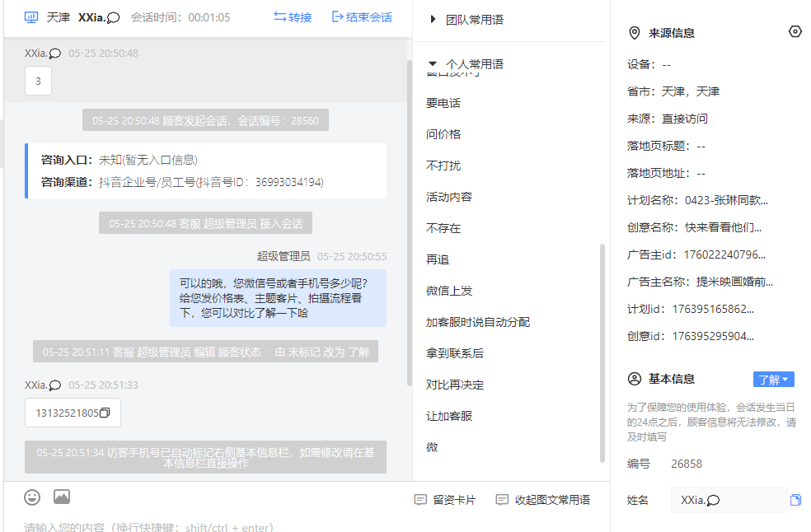This screenshot has height=532, width=811.
Task: End the conversation with 结束会话
Action: pyautogui.click(x=362, y=17)
